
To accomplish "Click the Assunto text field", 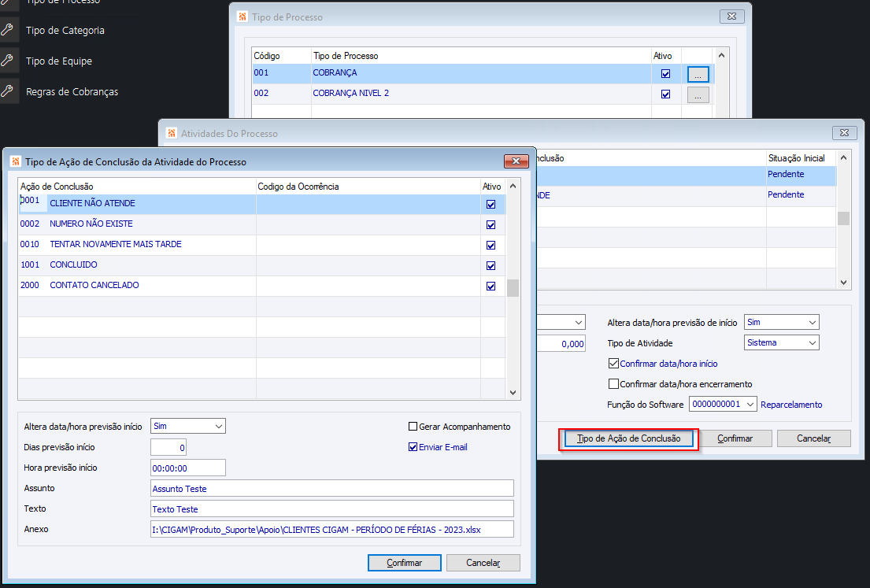I will coord(332,488).
